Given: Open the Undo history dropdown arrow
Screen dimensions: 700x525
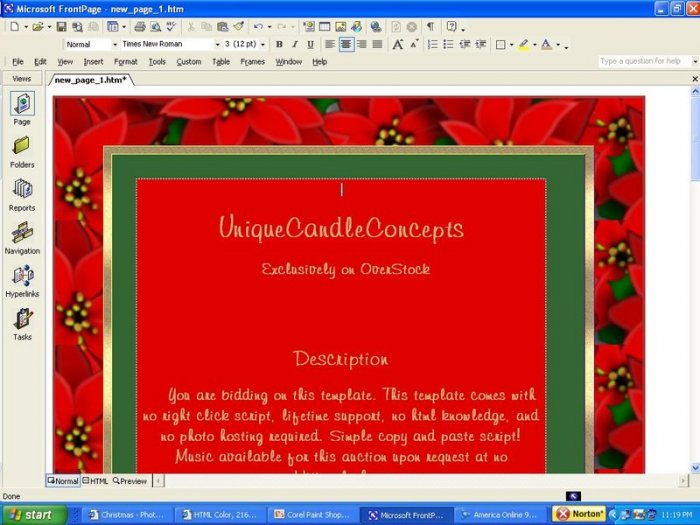Looking at the screenshot, I should click(269, 27).
